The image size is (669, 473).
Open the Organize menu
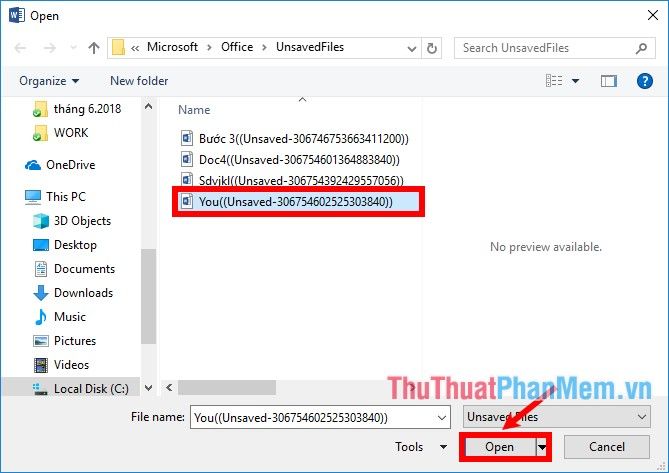pyautogui.click(x=49, y=81)
